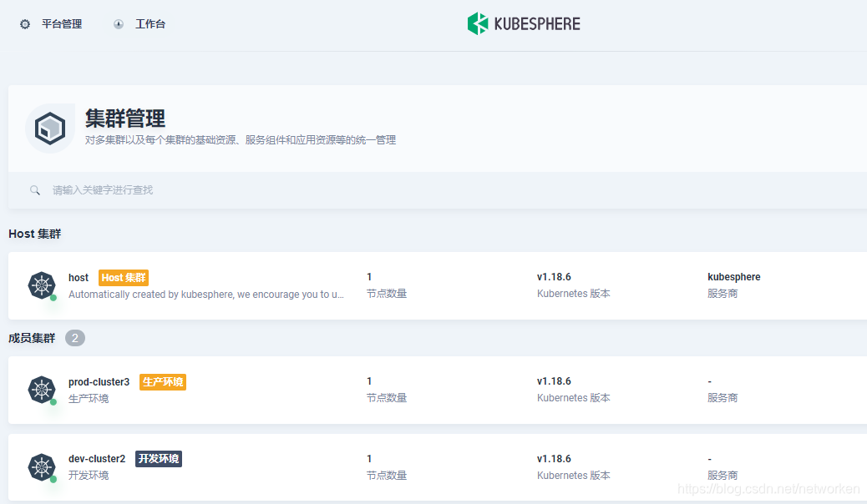The height and width of the screenshot is (504, 867).
Task: Click the prod-cluster3 Kubernetes wheel icon
Action: (x=42, y=390)
